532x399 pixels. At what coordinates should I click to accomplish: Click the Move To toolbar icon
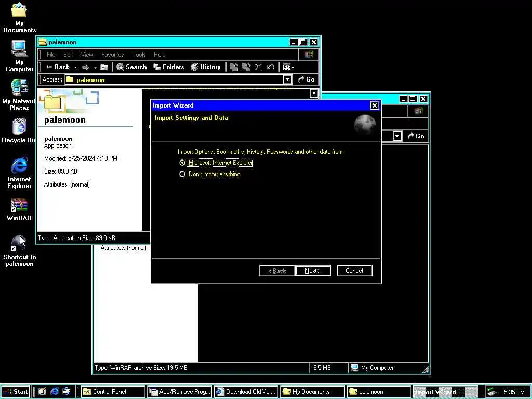tap(234, 67)
